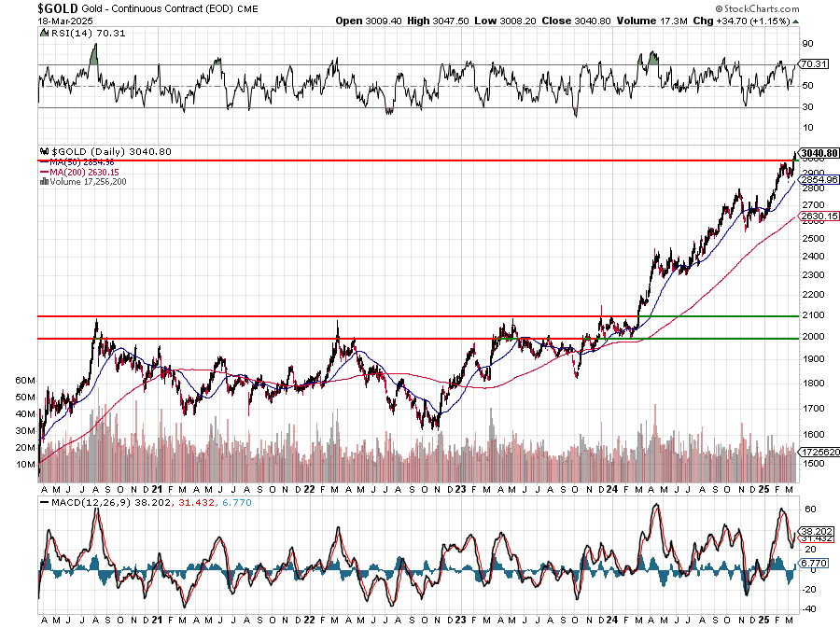Click the 70.31 RSI value tag on right
The image size is (840, 628).
[x=814, y=63]
